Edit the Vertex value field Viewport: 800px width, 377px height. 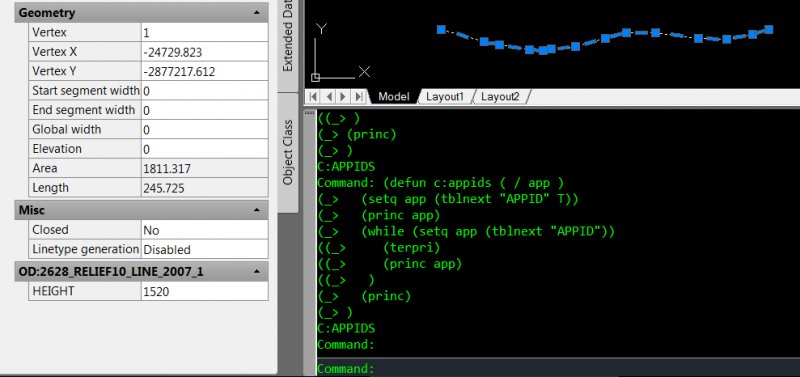pos(204,33)
